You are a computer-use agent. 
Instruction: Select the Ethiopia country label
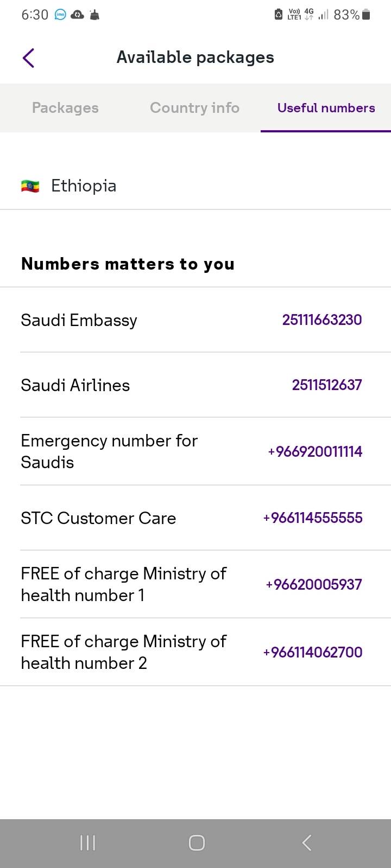coord(84,186)
